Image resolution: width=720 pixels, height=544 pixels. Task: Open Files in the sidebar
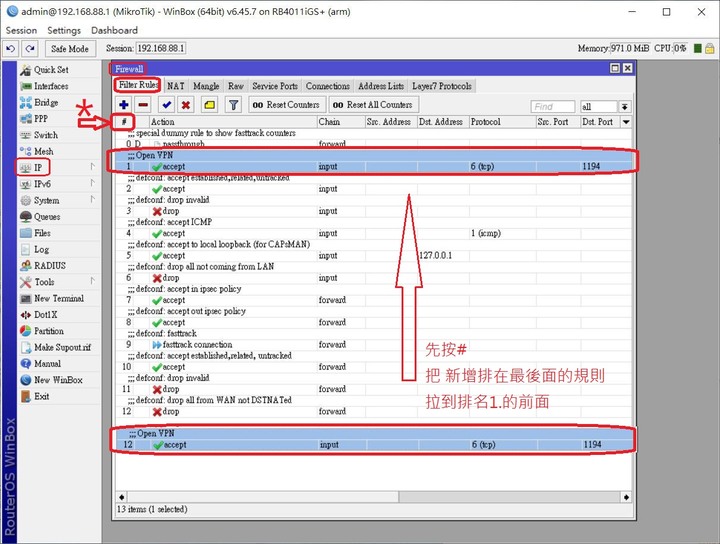42,233
